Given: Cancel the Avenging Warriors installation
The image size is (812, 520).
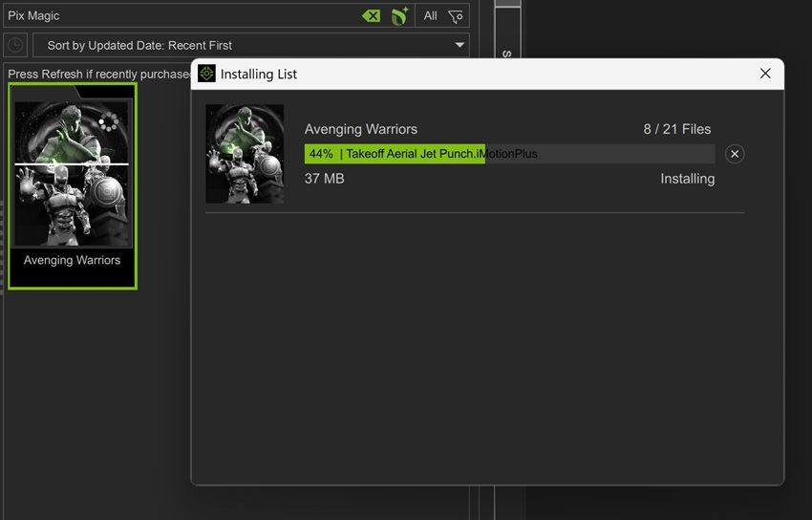Looking at the screenshot, I should pyautogui.click(x=734, y=154).
